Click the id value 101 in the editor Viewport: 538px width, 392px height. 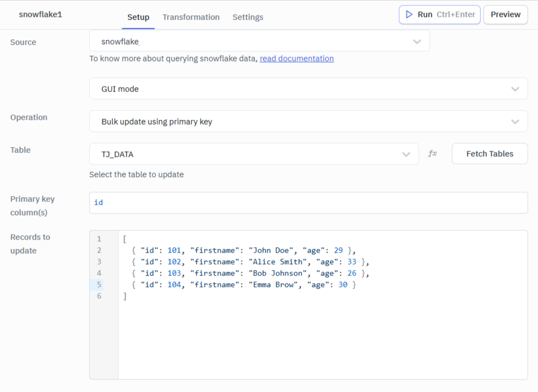[x=174, y=250]
